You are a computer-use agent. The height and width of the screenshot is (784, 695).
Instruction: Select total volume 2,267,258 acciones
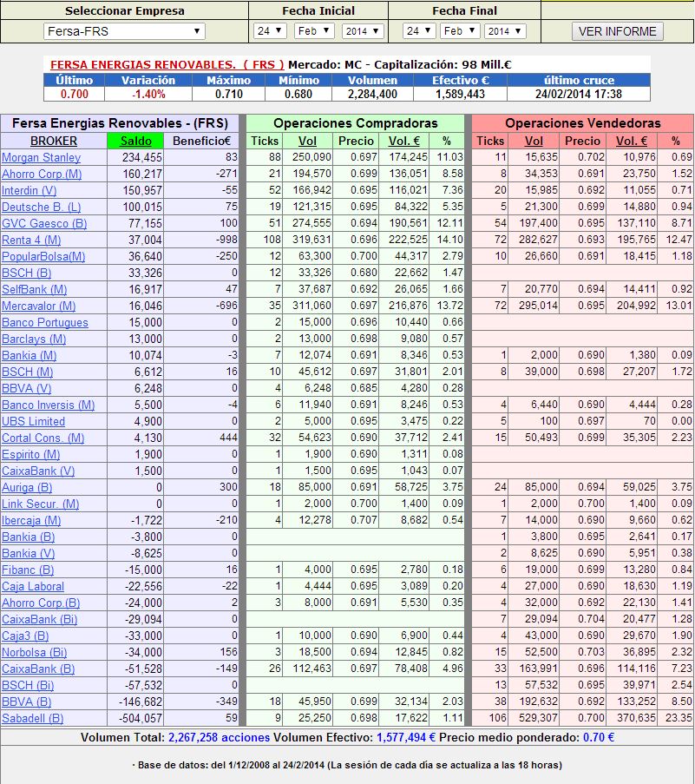(x=219, y=737)
